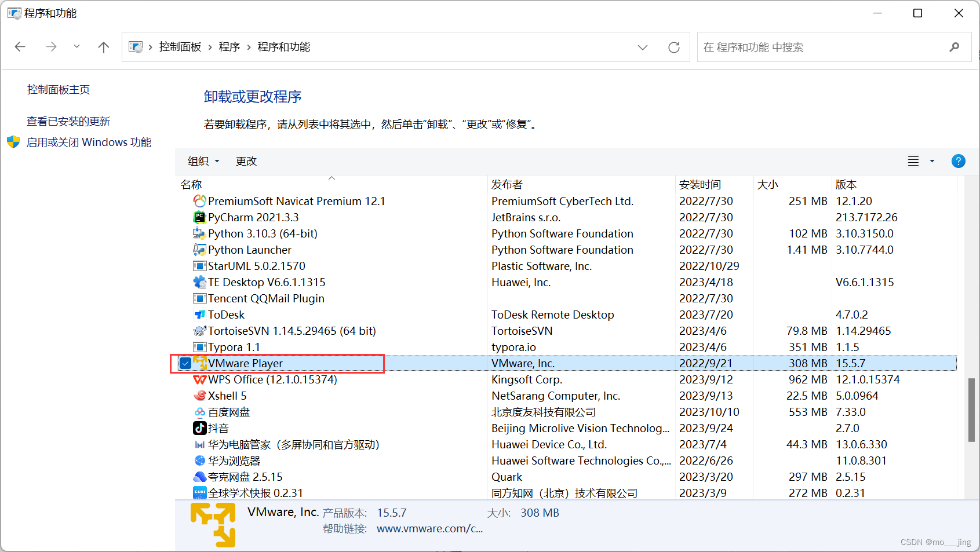Go back with the left arrow
The width and height of the screenshot is (980, 552).
pyautogui.click(x=20, y=47)
